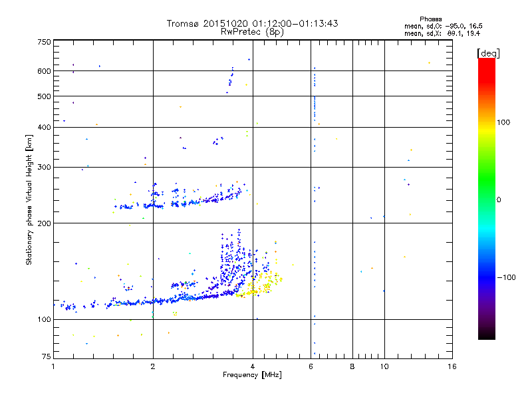
Task: Click the '750' height tick label
Action: 44,42
